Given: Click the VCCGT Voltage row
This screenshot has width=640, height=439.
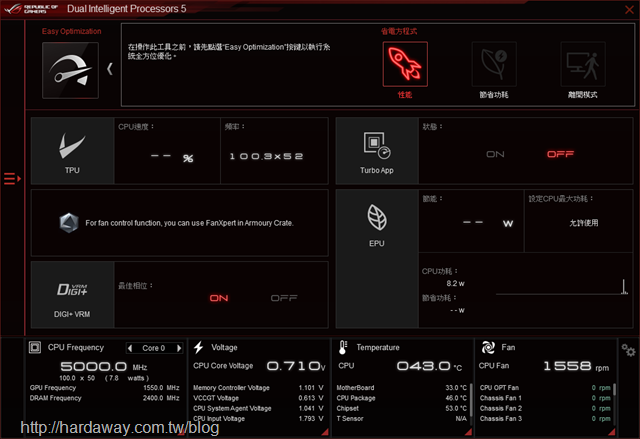Looking at the screenshot, I should coord(258,398).
